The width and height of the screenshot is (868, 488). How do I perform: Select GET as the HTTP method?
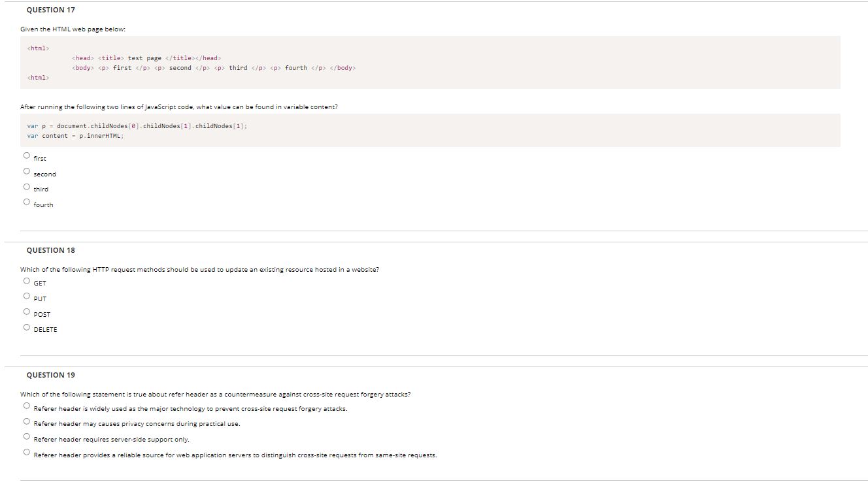[x=27, y=281]
